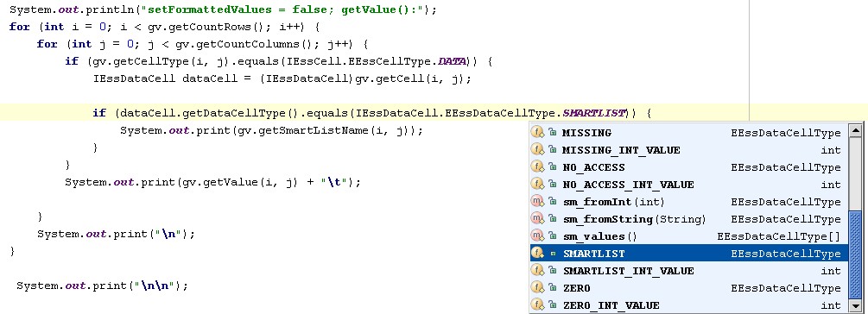Viewport: 868px width, 314px height.
Task: Choose SMARTLIST_INT_VALUE from the list
Action: (x=688, y=271)
